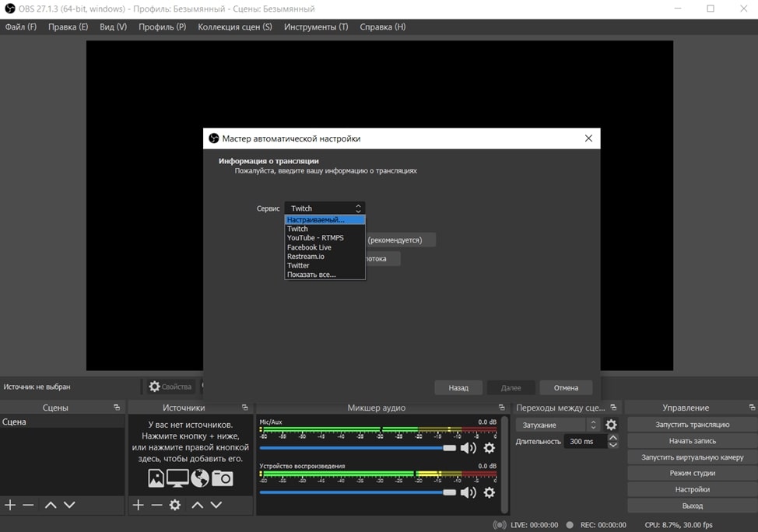Enable Режим студии

693,474
